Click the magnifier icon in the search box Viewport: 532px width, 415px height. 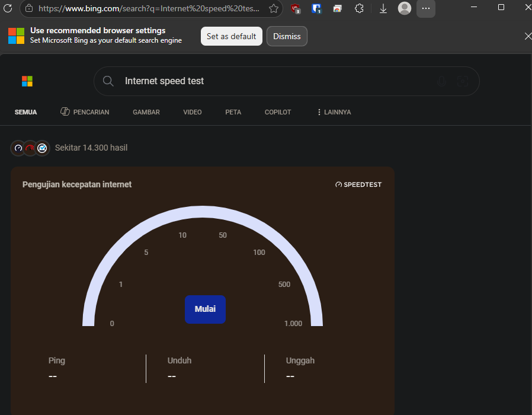pyautogui.click(x=108, y=81)
